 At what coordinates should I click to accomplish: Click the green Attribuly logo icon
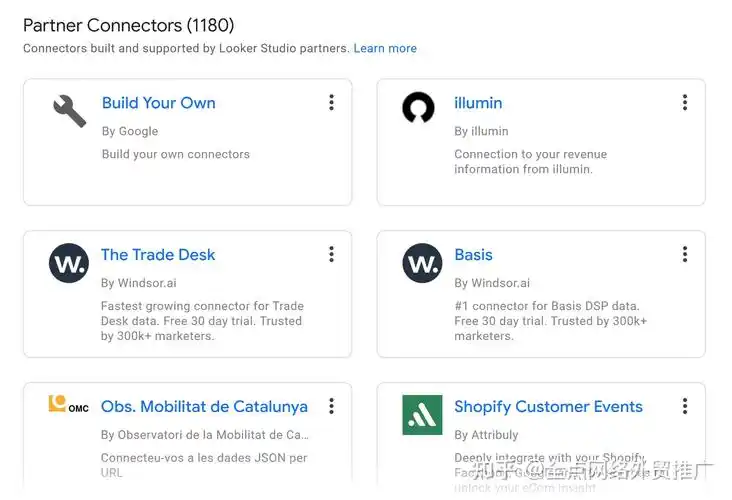click(422, 414)
